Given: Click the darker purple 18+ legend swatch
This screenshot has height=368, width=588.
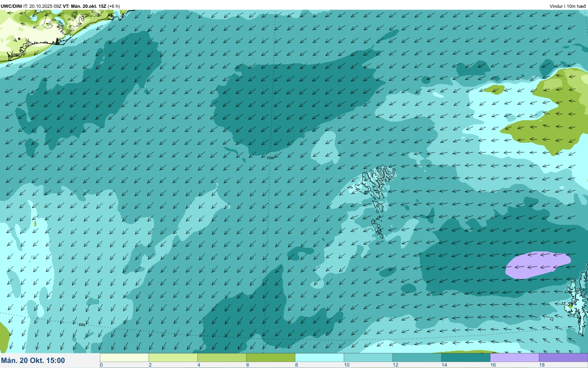Looking at the screenshot, I should (x=563, y=357).
